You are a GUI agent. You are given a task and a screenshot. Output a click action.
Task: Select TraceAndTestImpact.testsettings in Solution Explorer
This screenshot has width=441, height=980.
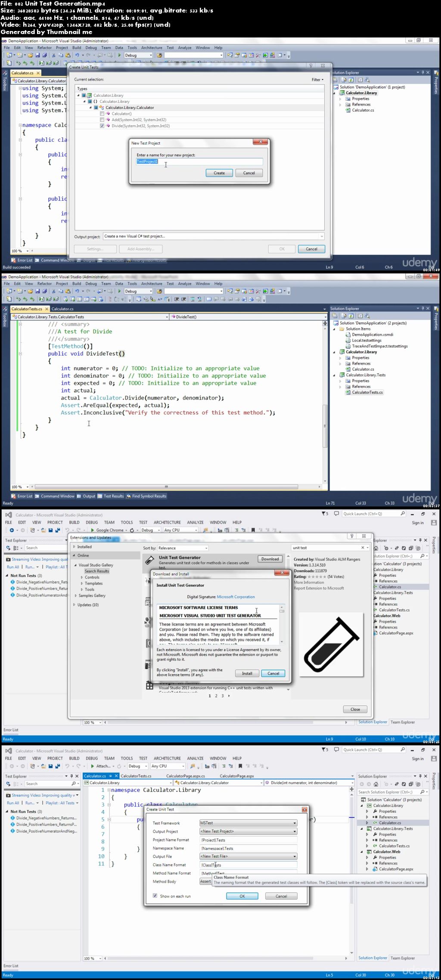376,346
